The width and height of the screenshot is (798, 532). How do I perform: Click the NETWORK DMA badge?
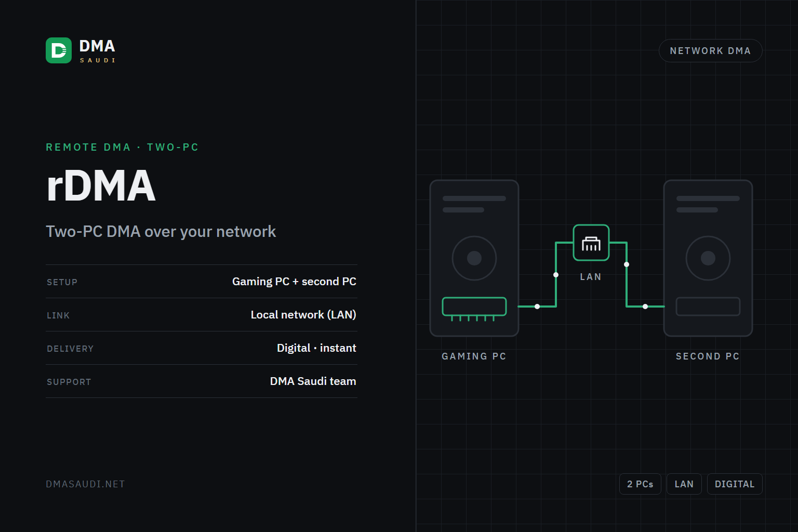710,51
